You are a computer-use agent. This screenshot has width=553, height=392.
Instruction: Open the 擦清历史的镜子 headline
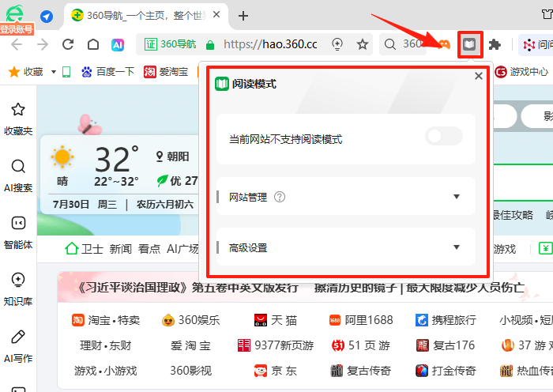pyautogui.click(x=355, y=288)
